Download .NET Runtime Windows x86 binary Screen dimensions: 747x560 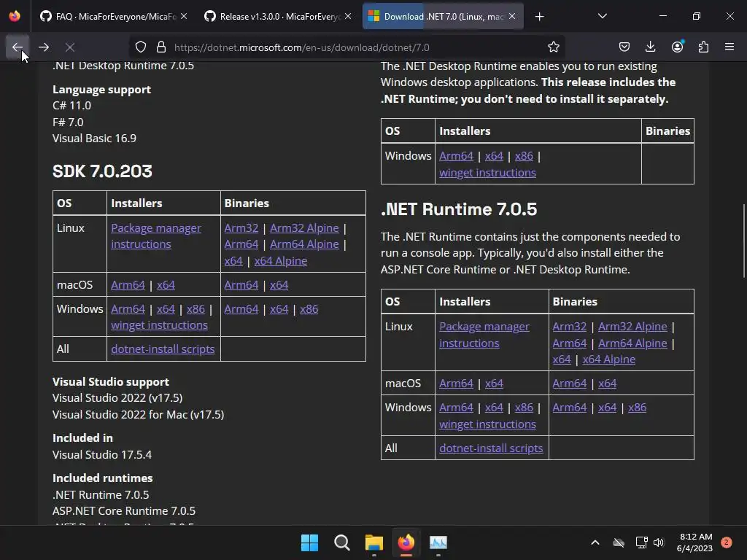coord(638,408)
